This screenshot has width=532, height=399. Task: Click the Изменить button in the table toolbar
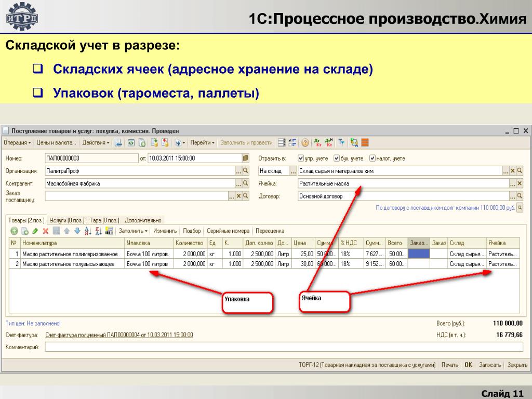[x=165, y=231]
